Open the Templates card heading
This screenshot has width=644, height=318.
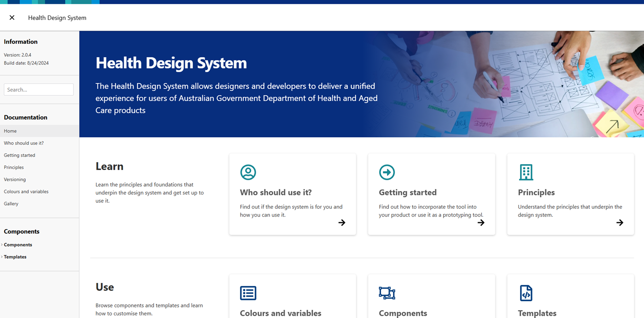click(x=537, y=313)
